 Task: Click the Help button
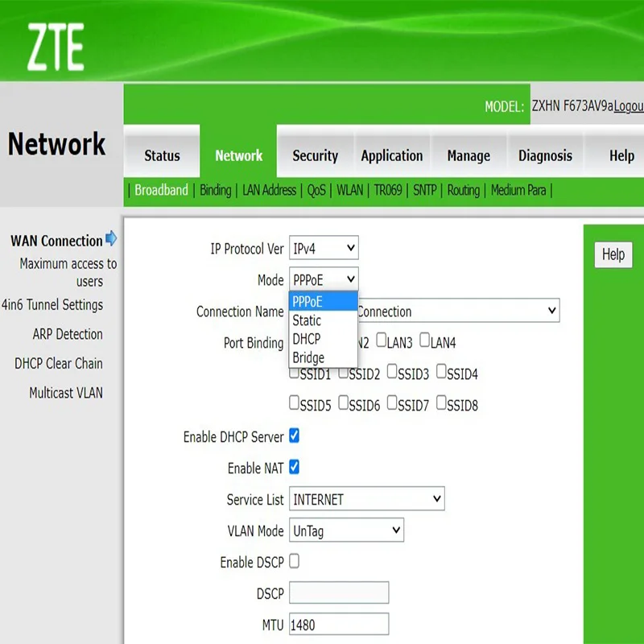pos(612,255)
